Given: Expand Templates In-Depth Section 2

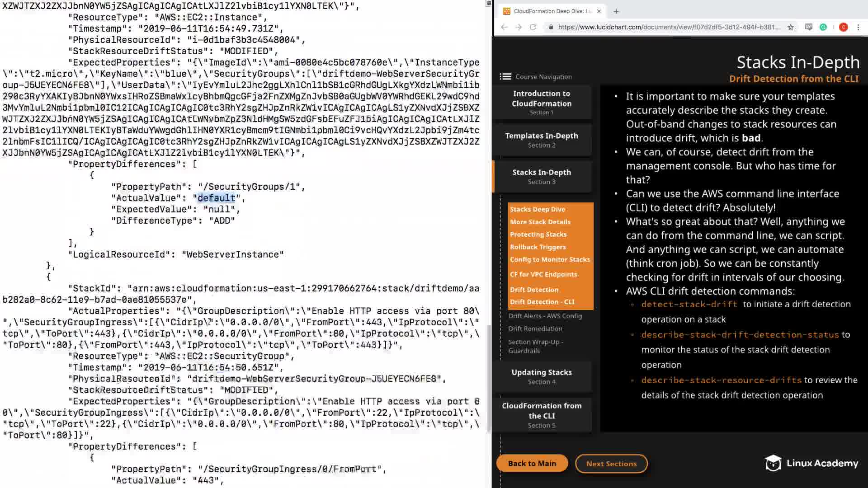Looking at the screenshot, I should pyautogui.click(x=542, y=140).
